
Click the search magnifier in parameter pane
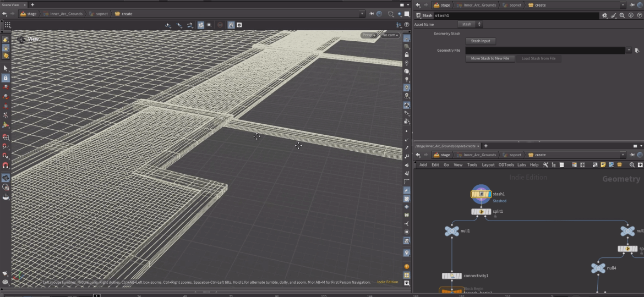click(x=622, y=16)
